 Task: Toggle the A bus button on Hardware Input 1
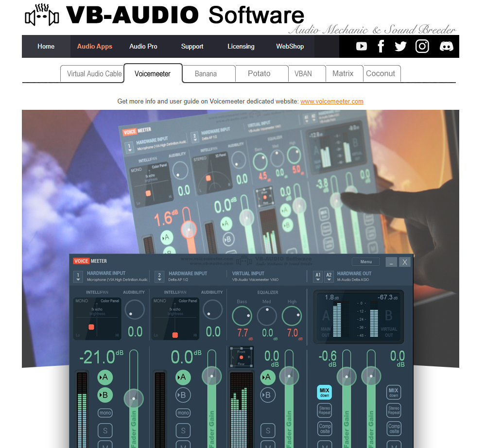tap(105, 377)
